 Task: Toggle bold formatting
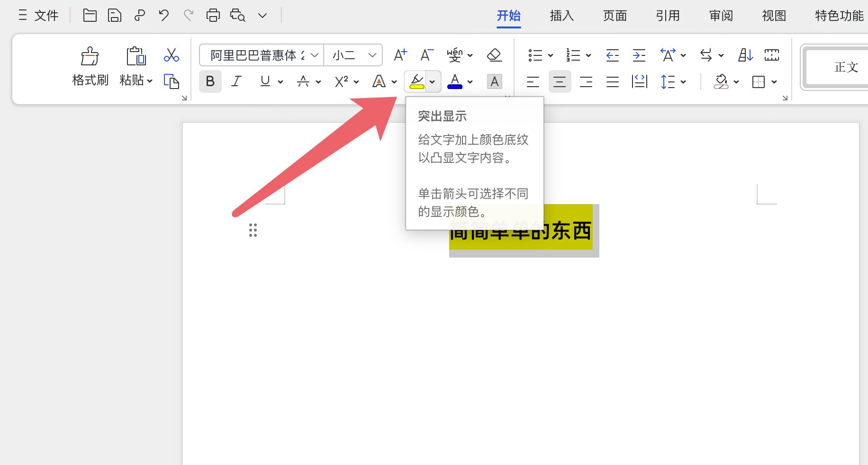pyautogui.click(x=210, y=81)
